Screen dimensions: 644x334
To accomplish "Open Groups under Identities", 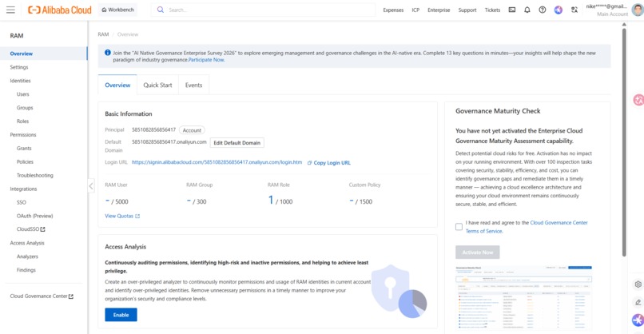I will pos(25,108).
